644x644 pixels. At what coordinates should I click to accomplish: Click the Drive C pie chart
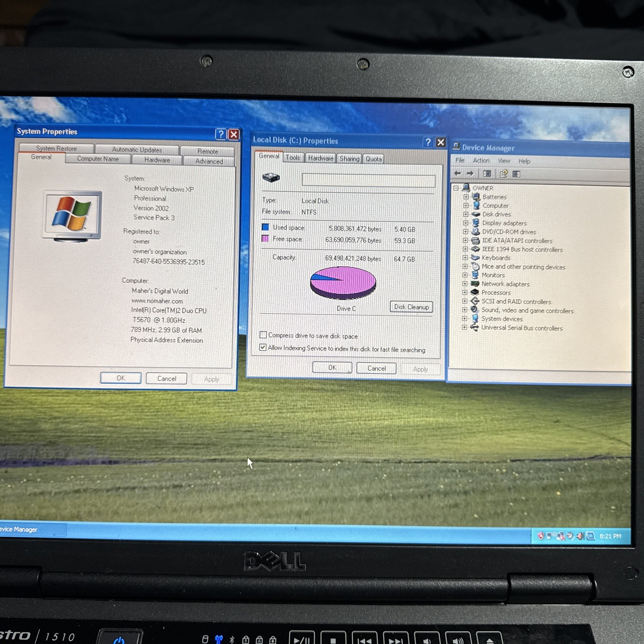pos(343,283)
